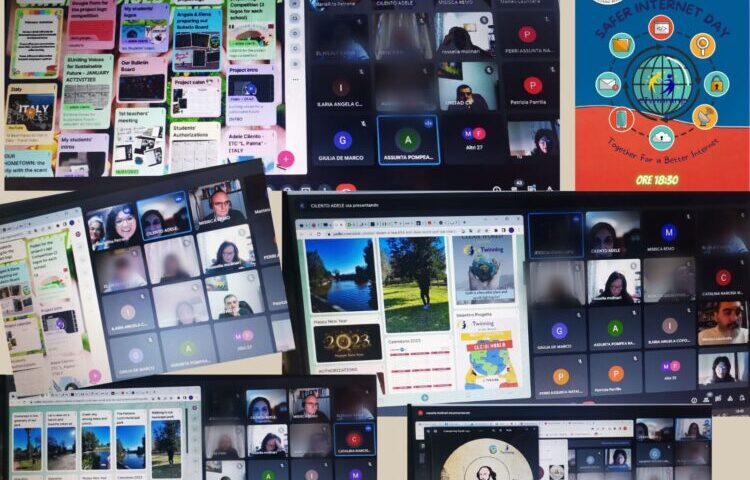
Task: Click the blue M avatar of MIRISCA REMO tile
Action: 668,232
